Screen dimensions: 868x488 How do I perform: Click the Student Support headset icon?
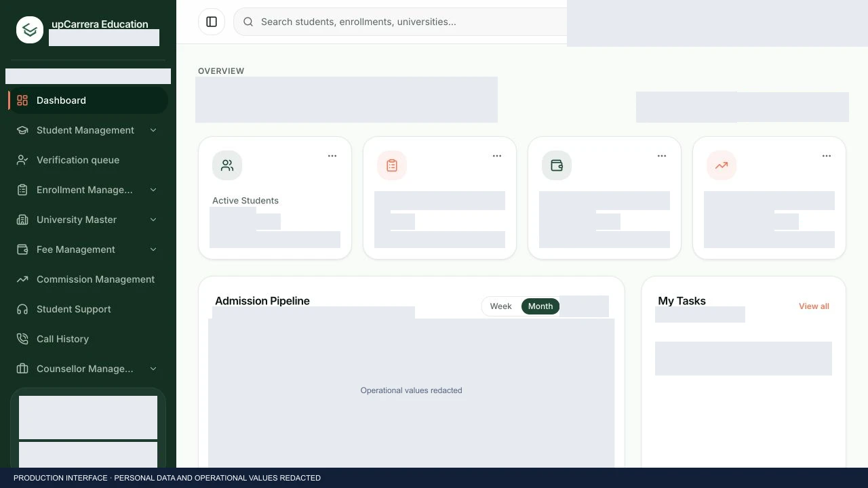[x=22, y=309]
